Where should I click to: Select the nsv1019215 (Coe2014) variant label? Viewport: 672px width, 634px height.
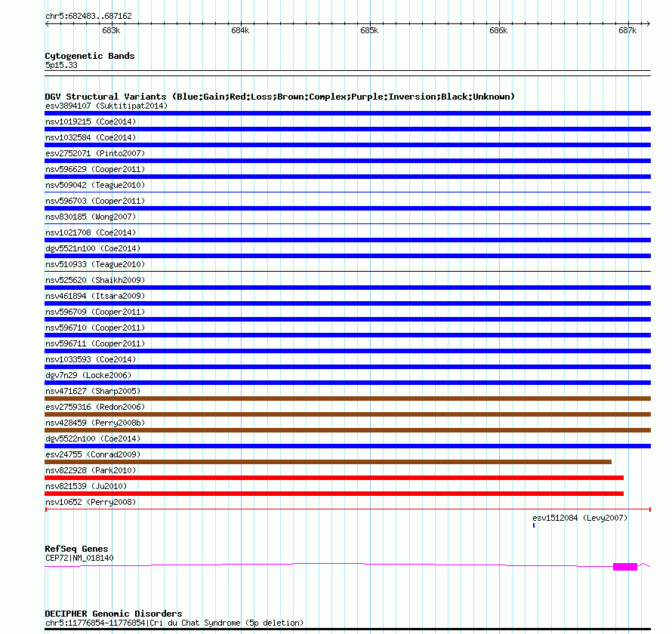point(91,122)
